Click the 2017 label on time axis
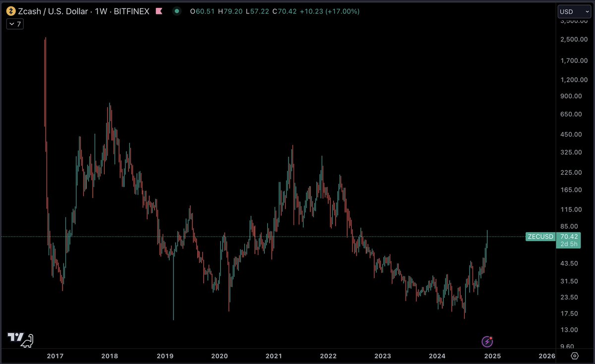The height and width of the screenshot is (364, 595). (x=55, y=356)
